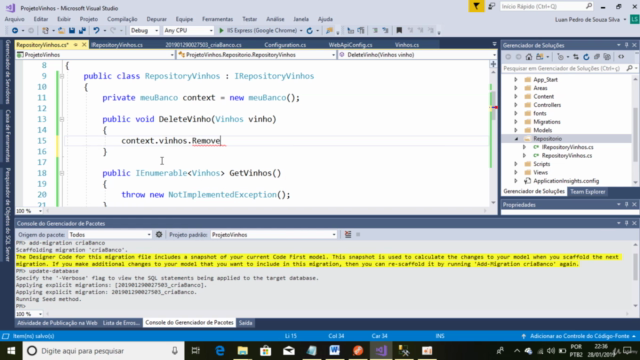Clear the Package Manager Console
The image size is (640, 360).
(348, 235)
